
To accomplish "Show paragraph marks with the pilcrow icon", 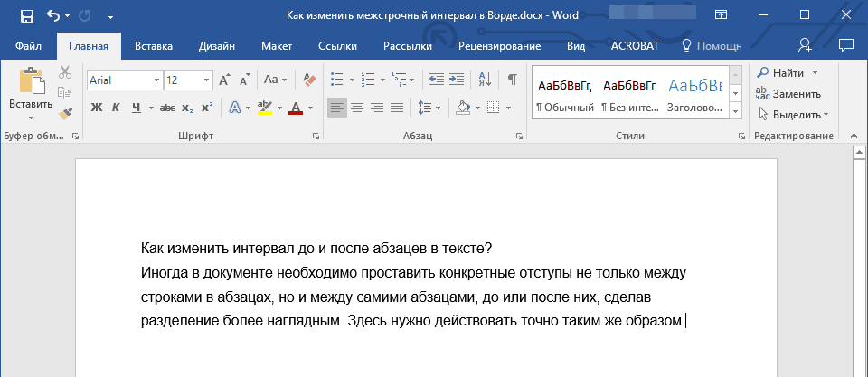I will coord(512,80).
